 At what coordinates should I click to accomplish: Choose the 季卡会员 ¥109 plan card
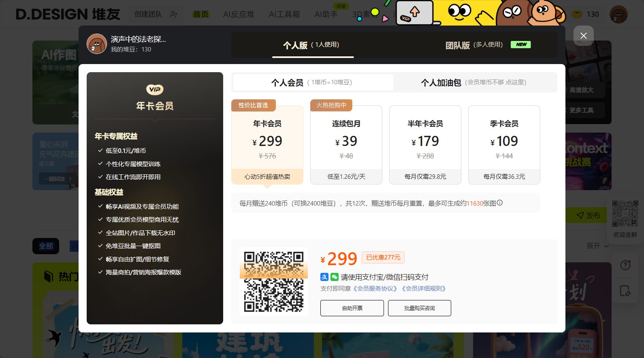coord(504,145)
